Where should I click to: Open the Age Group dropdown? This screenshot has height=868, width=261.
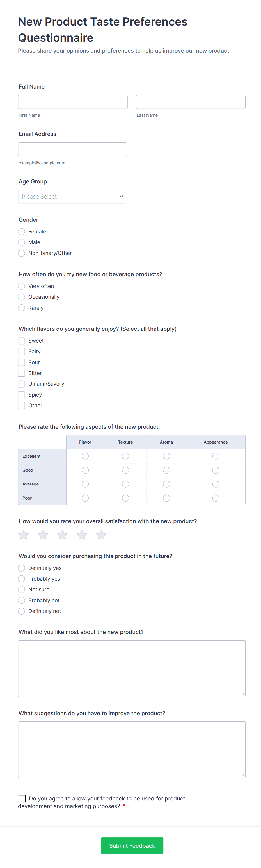click(x=72, y=196)
